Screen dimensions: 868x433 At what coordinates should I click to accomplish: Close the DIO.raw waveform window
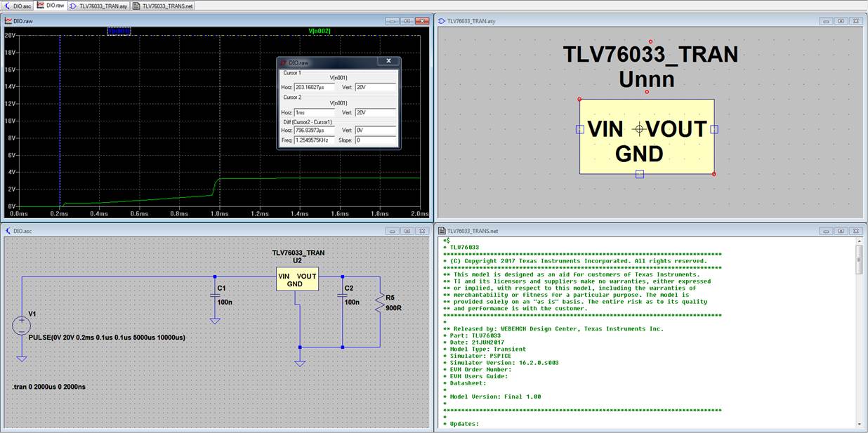(x=422, y=21)
